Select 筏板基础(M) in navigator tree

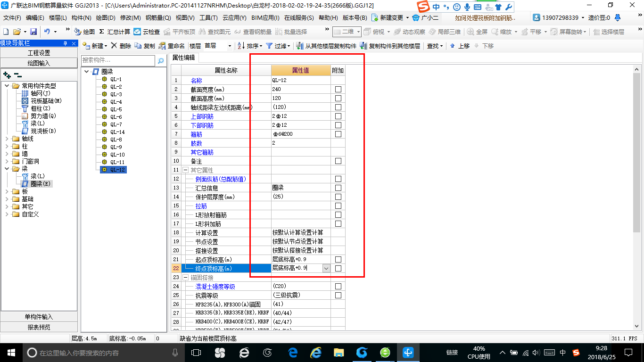(x=46, y=101)
